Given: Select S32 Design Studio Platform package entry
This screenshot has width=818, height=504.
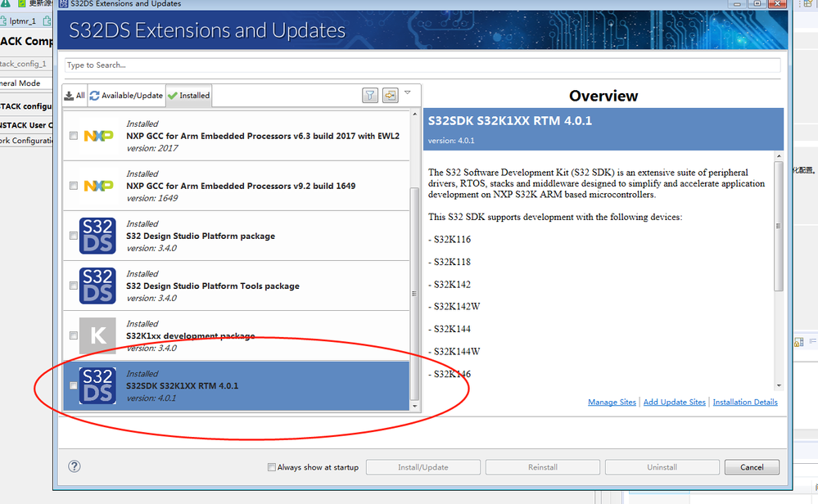Looking at the screenshot, I should point(237,236).
